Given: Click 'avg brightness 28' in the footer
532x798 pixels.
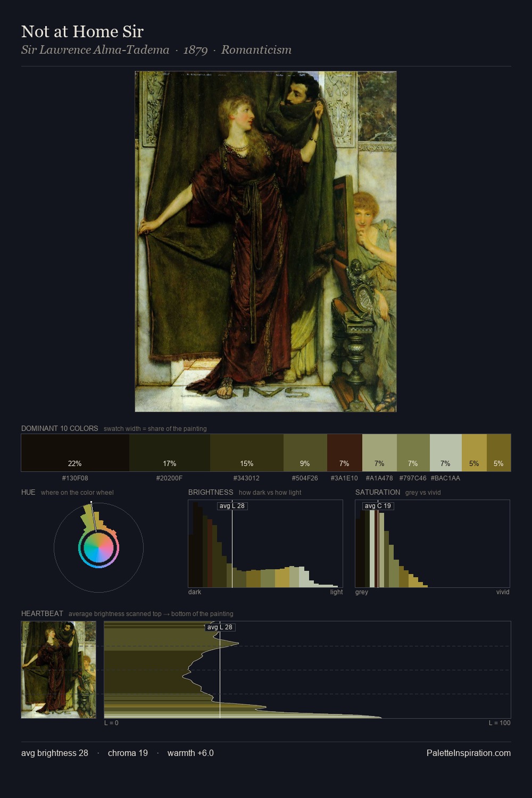Looking at the screenshot, I should click(55, 753).
